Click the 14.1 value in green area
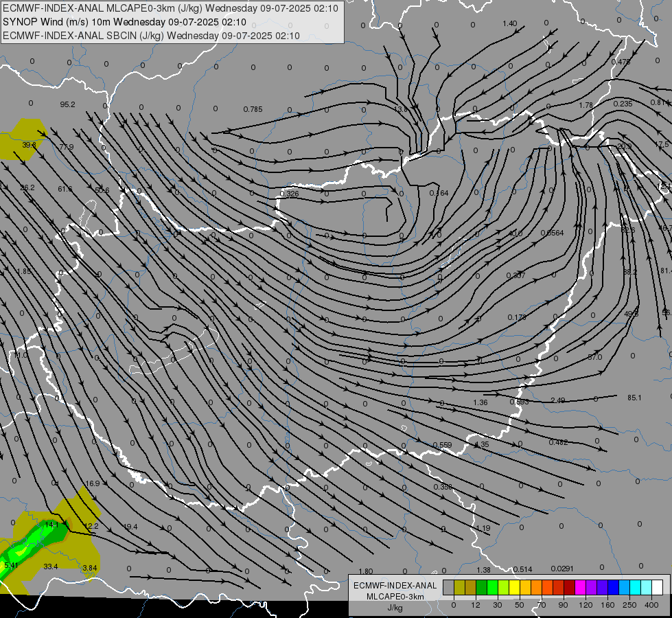This screenshot has height=618, width=672. (51, 525)
